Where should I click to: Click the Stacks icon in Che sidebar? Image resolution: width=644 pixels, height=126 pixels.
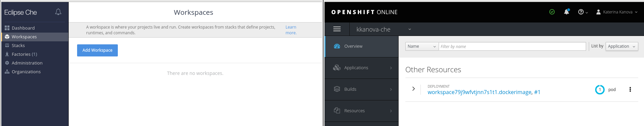coord(7,45)
